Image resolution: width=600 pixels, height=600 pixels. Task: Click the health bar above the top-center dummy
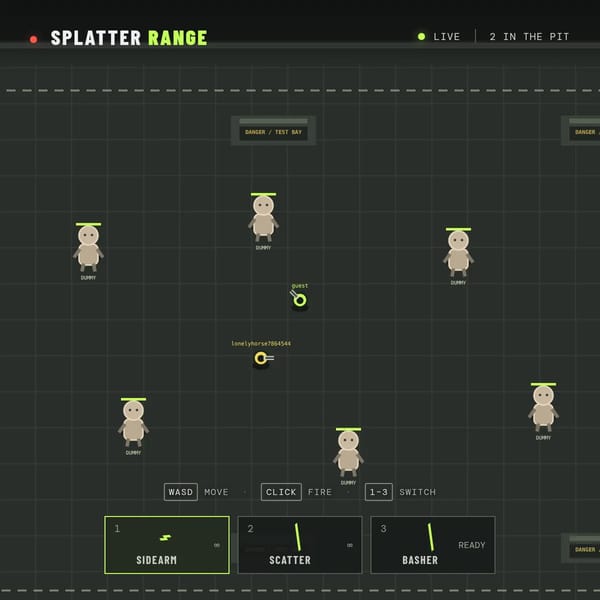click(x=263, y=194)
